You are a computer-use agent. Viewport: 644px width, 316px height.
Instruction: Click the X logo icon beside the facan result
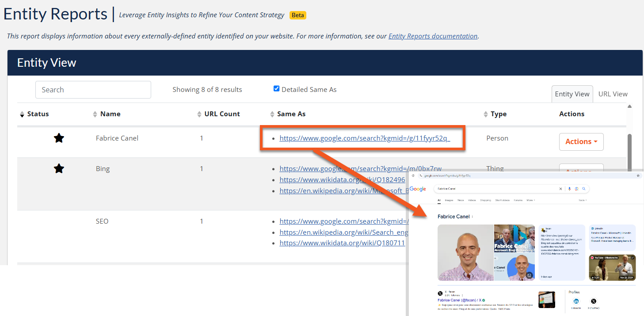coord(440,293)
